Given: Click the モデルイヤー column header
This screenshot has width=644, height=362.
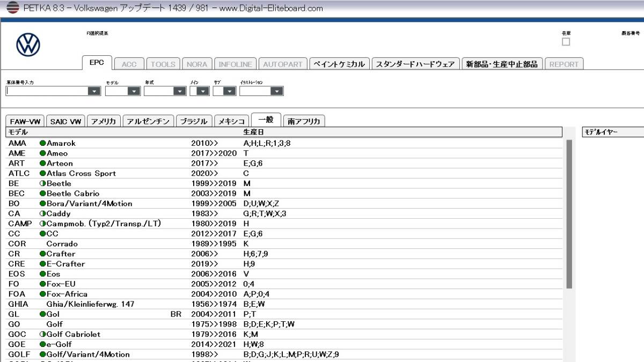Looking at the screenshot, I should click(613, 132).
